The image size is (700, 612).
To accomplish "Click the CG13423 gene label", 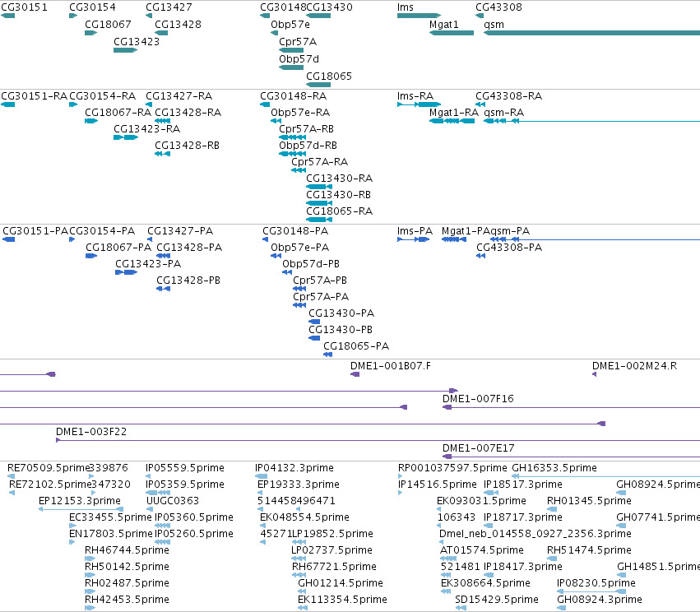I will [x=137, y=41].
